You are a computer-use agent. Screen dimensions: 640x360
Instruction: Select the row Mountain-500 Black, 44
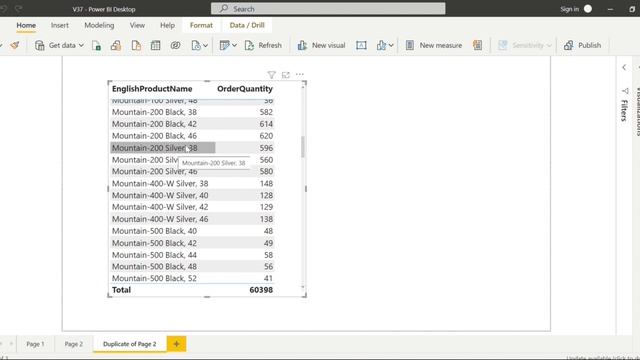coord(192,255)
